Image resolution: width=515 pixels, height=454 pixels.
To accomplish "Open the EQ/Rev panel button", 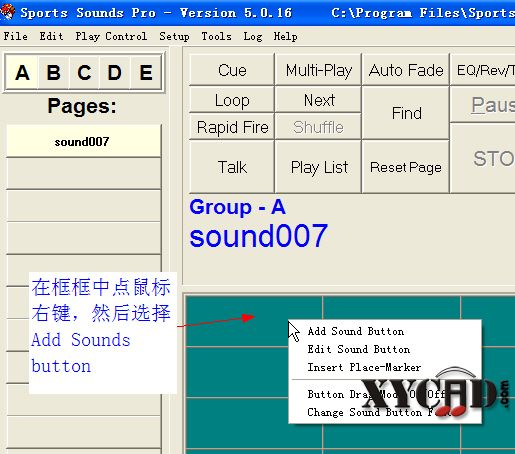I will [x=483, y=70].
